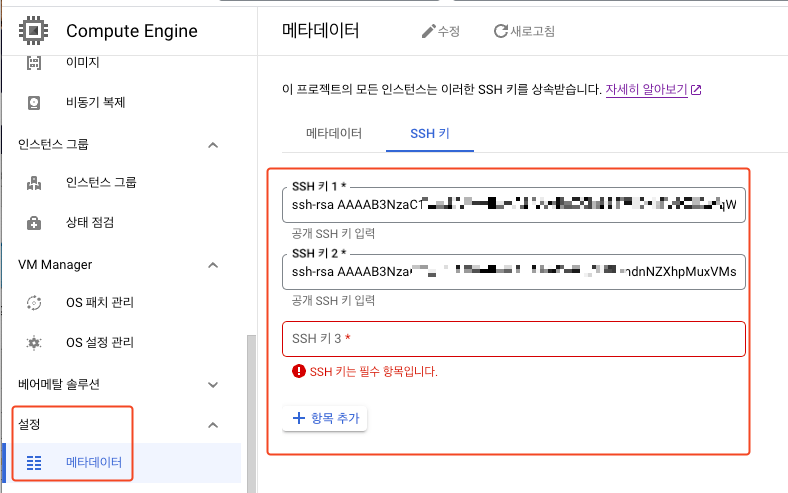Click the Compute Engine chip logo icon
This screenshot has height=493, width=788.
click(33, 31)
